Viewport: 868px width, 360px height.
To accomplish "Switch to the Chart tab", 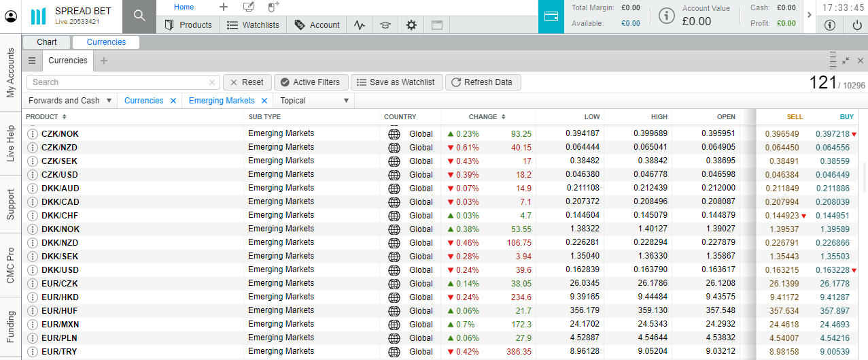I will coord(47,42).
